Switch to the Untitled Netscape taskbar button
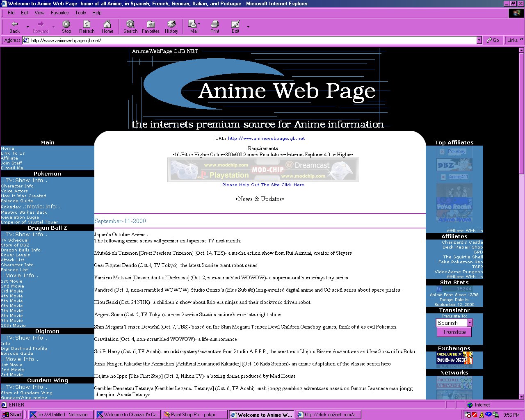 (61, 415)
